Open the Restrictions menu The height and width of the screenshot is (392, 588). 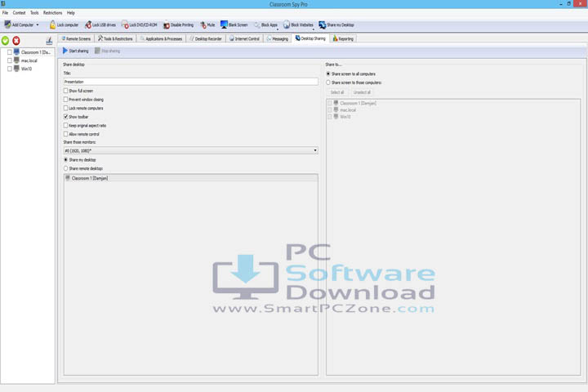53,13
